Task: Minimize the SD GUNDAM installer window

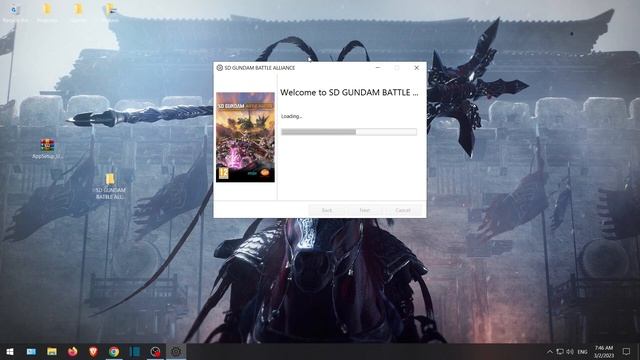Action: [x=378, y=68]
